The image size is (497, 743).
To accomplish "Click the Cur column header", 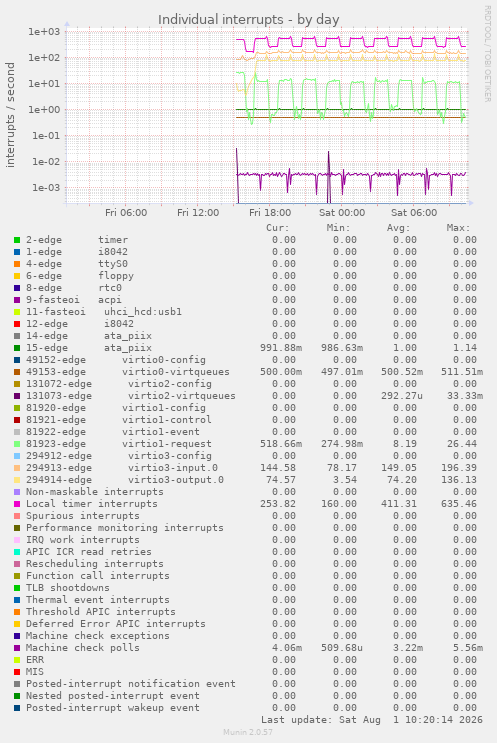I will point(278,228).
